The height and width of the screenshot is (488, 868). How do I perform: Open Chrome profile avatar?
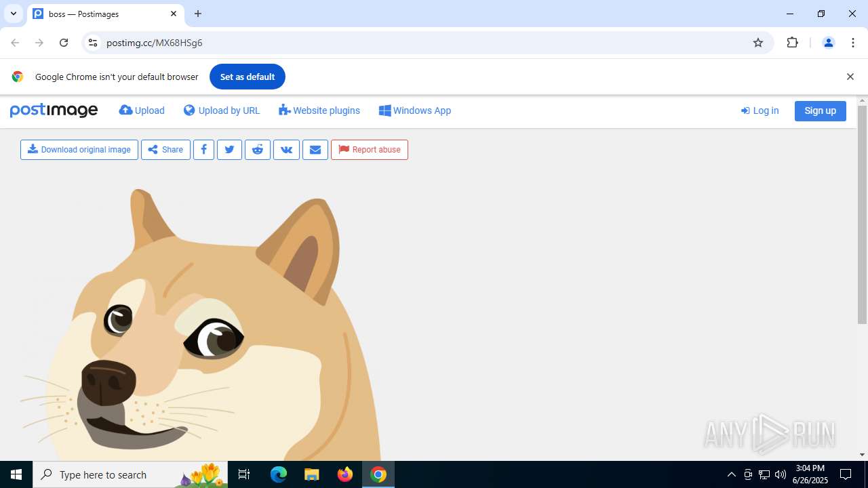click(x=828, y=43)
